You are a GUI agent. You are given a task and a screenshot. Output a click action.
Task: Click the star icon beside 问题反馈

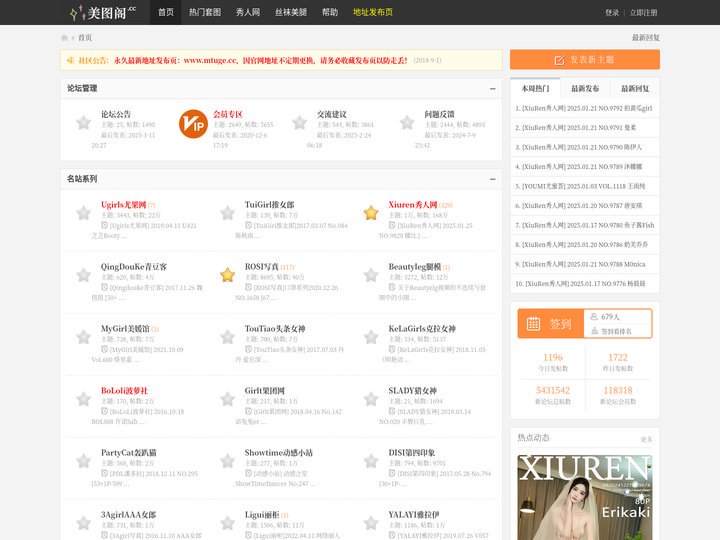407,123
